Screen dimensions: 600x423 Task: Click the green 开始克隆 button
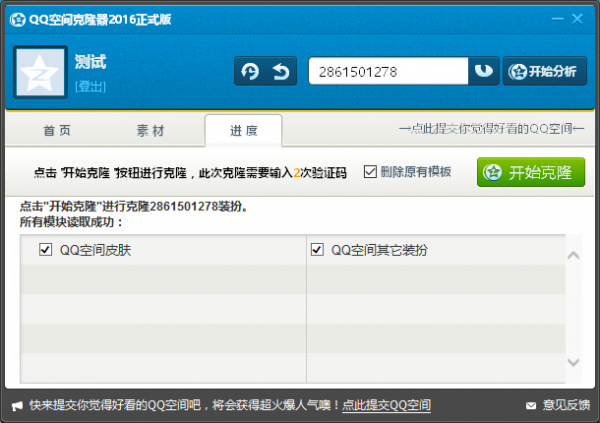(531, 172)
